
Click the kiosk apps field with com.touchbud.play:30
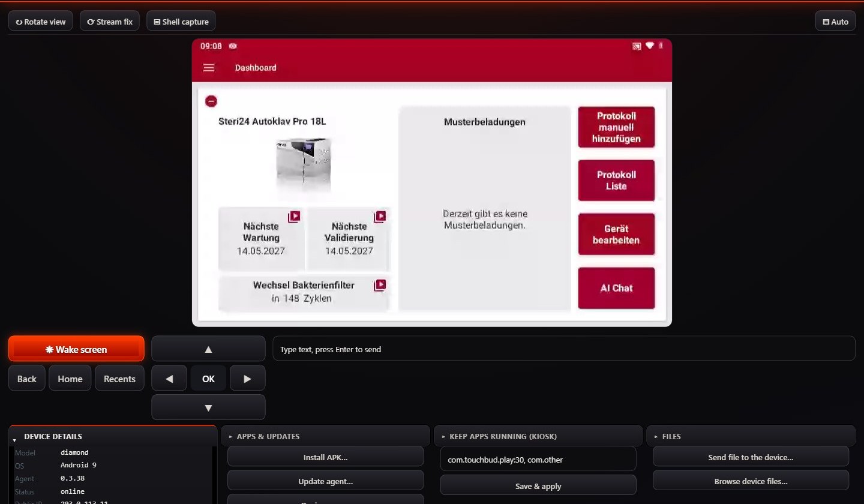(538, 459)
